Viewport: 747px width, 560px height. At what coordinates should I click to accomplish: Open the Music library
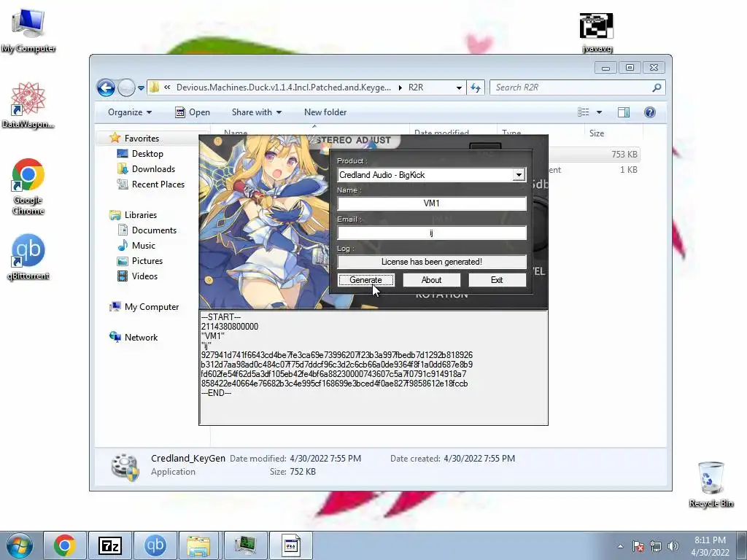(x=144, y=245)
